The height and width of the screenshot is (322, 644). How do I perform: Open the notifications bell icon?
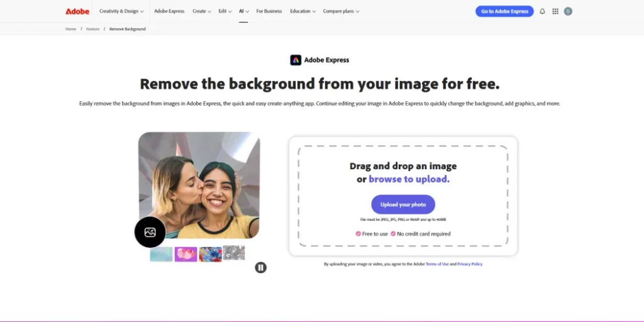(542, 11)
